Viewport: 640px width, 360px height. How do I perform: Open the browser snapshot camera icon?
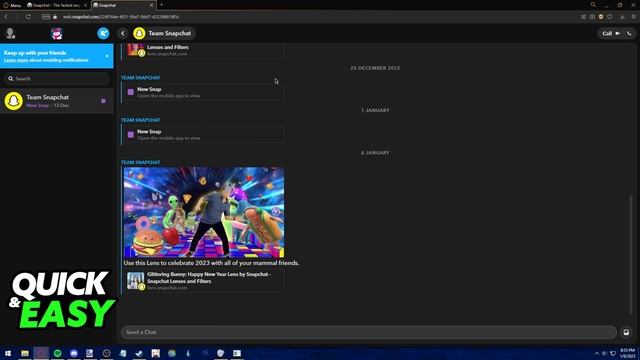tap(592, 17)
